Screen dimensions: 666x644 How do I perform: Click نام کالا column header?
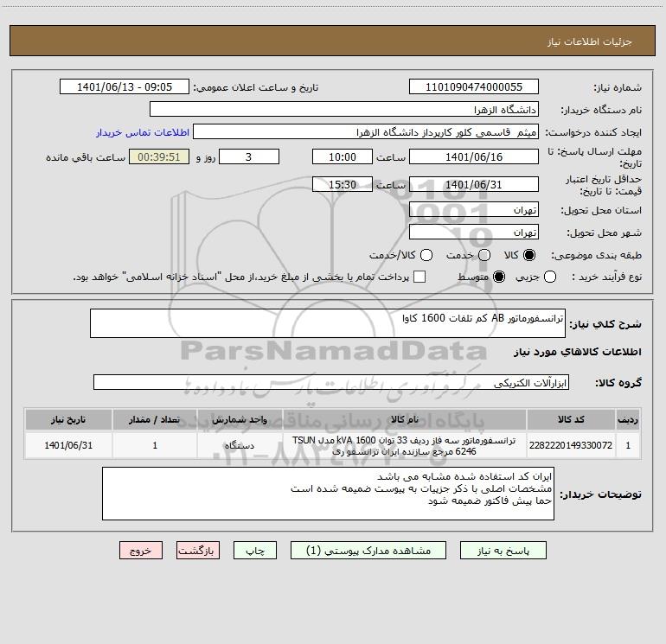(x=405, y=419)
